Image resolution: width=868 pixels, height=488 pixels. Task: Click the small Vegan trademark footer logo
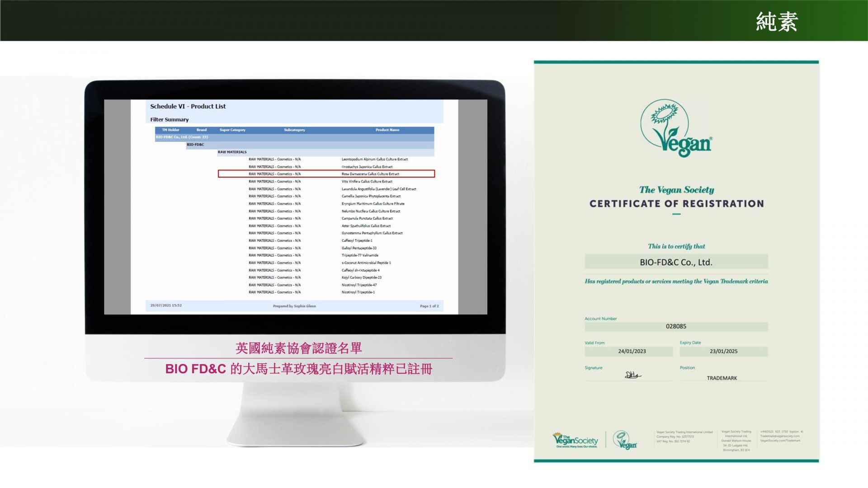pyautogui.click(x=625, y=440)
